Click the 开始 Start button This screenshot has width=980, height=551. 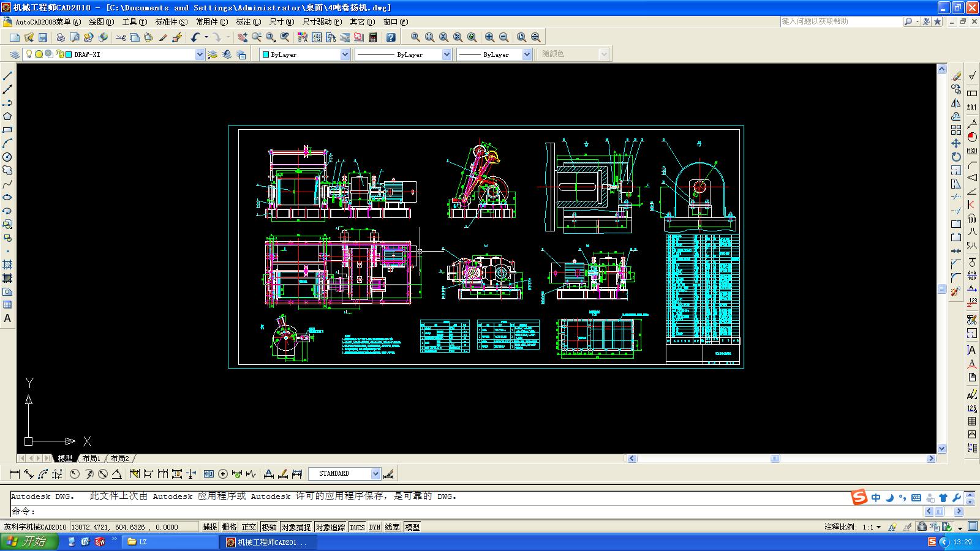coord(29,542)
